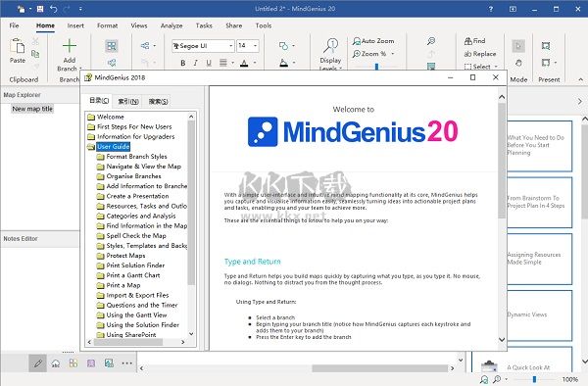Click the Paste icon in Clipboard group
This screenshot has height=386, width=588.
[x=18, y=46]
